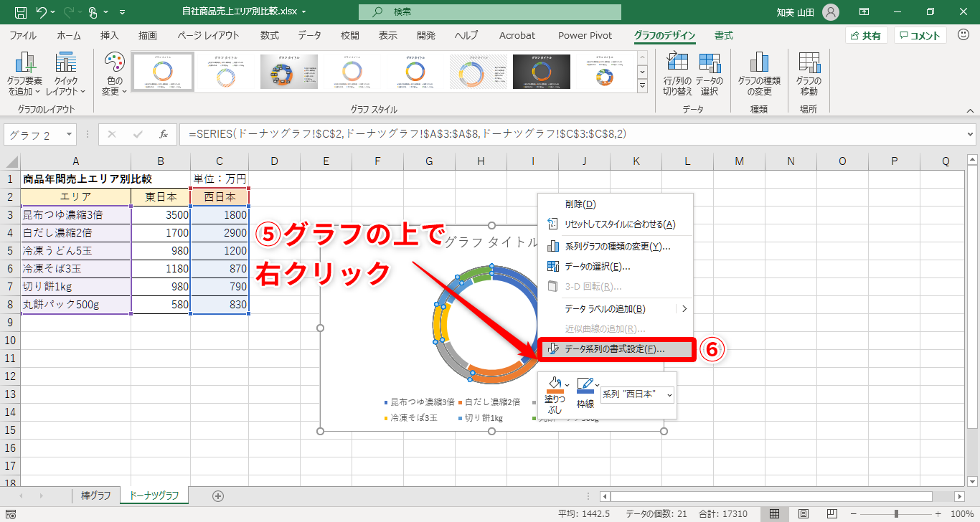980x522 pixels.
Task: Choose リセットしてスタイルに合わせる in context menu
Action: tap(616, 224)
